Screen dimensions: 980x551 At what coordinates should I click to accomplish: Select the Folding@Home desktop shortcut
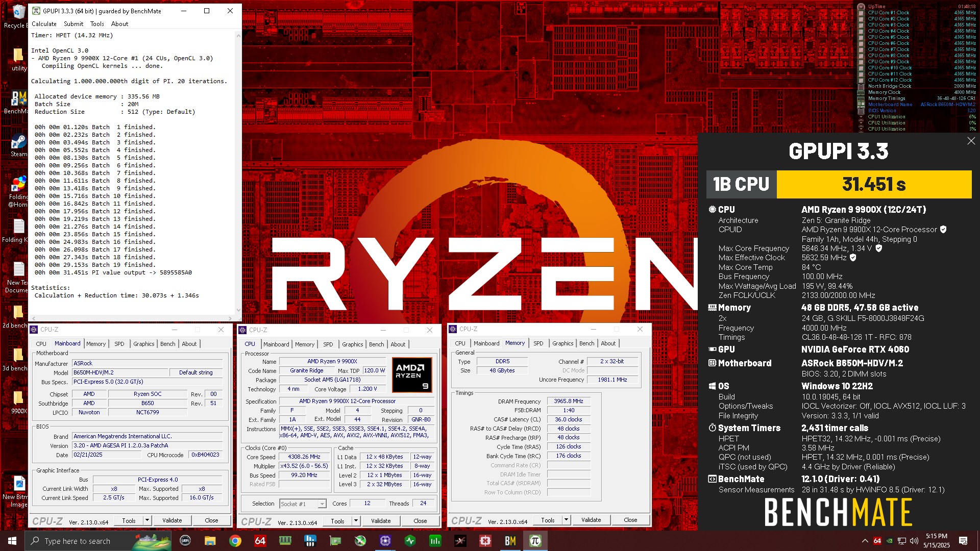click(x=18, y=192)
